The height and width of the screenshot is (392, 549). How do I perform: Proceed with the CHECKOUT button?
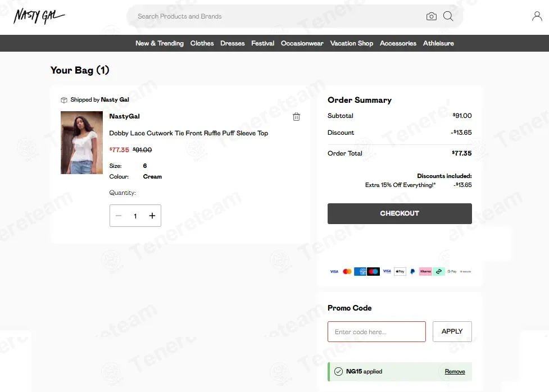click(400, 213)
